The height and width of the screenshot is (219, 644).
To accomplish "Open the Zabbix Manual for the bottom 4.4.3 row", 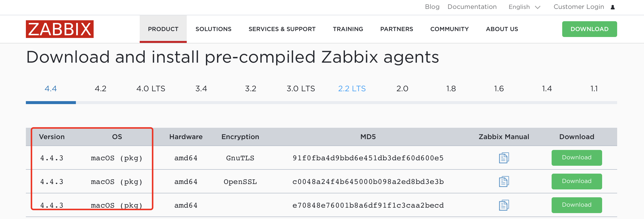I will (504, 205).
